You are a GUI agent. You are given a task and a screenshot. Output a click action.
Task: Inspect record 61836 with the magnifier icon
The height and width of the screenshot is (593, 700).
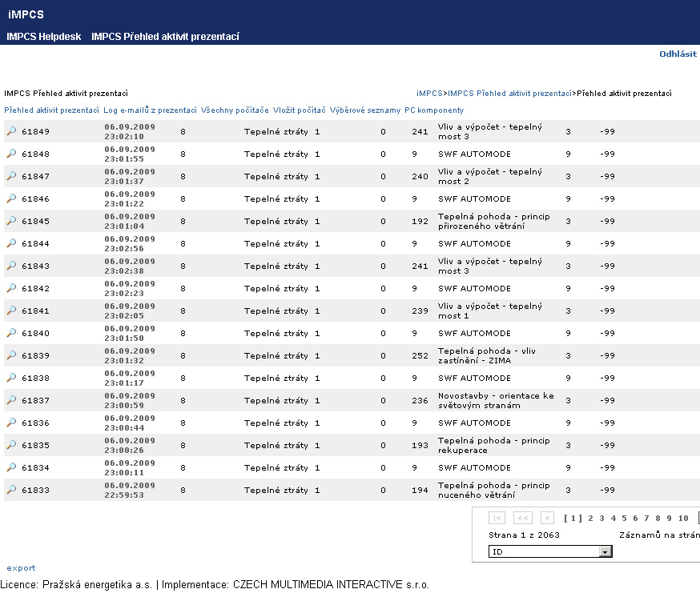(x=11, y=422)
